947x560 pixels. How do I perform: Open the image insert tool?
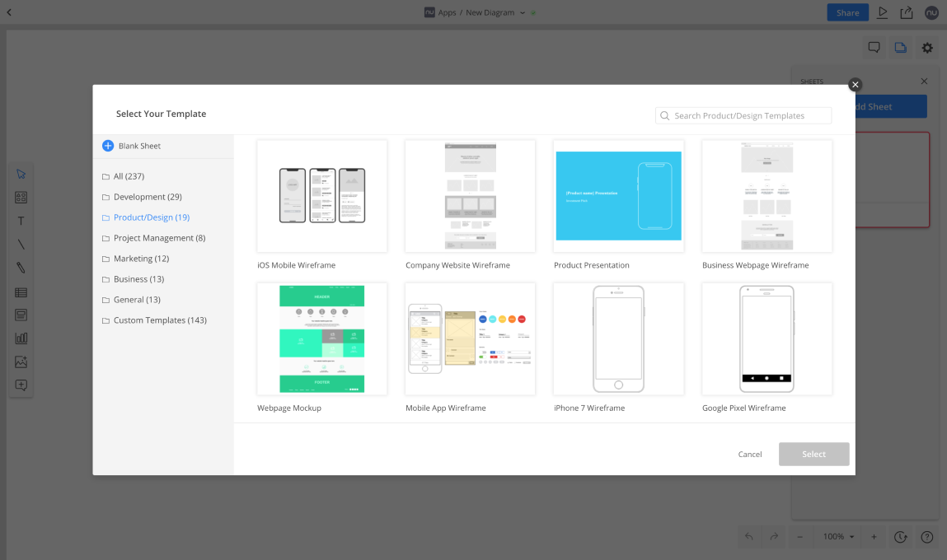(x=21, y=362)
